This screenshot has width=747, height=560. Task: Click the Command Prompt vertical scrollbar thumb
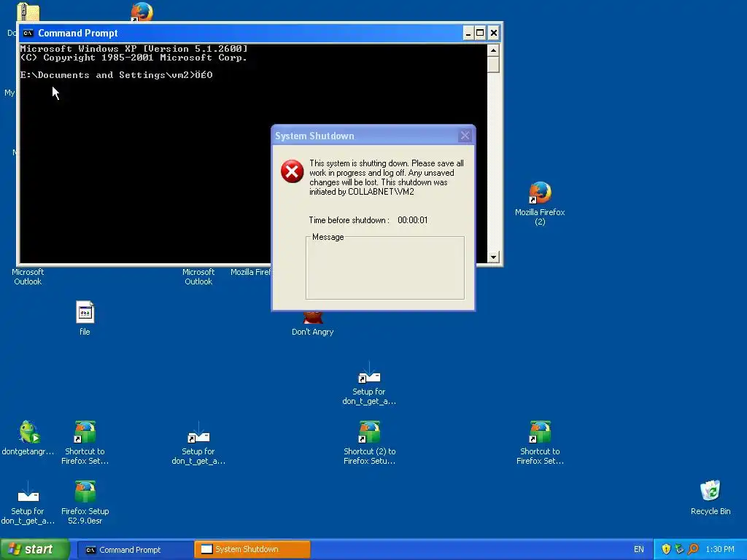(x=493, y=64)
